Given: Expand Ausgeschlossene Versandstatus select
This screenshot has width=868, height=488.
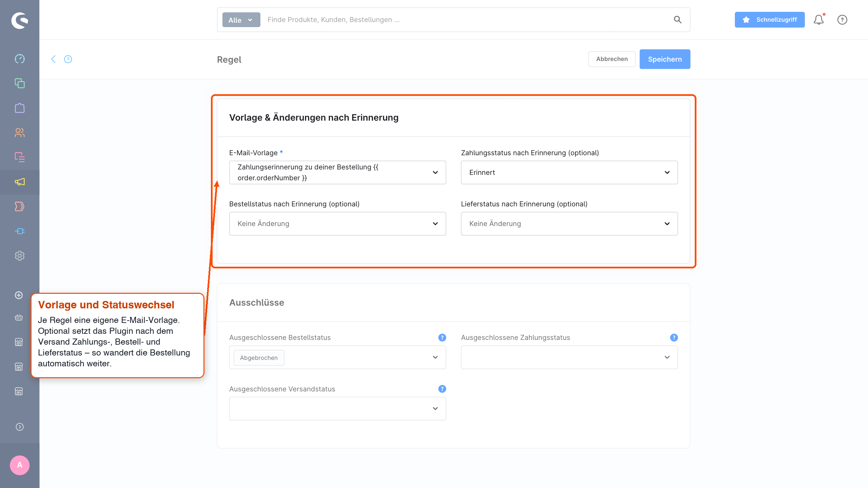Looking at the screenshot, I should (x=337, y=409).
